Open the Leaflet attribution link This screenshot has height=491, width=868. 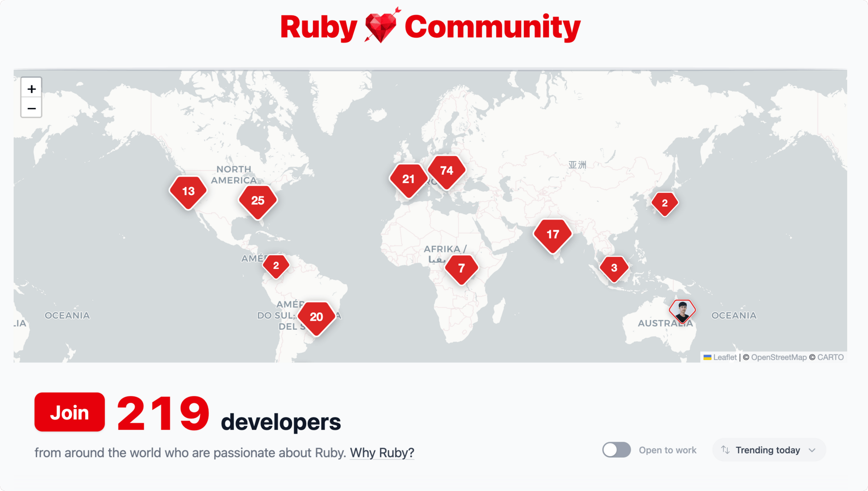tap(724, 357)
